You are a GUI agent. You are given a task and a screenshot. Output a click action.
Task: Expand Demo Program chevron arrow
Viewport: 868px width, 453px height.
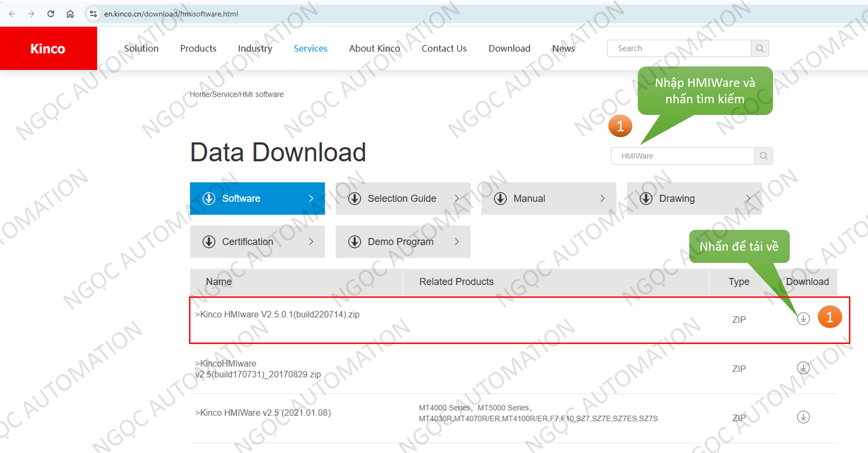[x=457, y=242]
